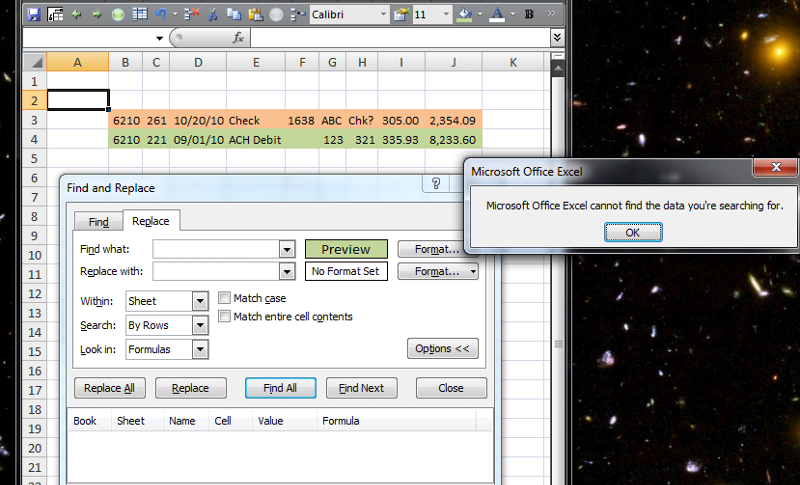Click the Replace button next to Replace All
Viewport: 800px width, 485px height.
(190, 388)
